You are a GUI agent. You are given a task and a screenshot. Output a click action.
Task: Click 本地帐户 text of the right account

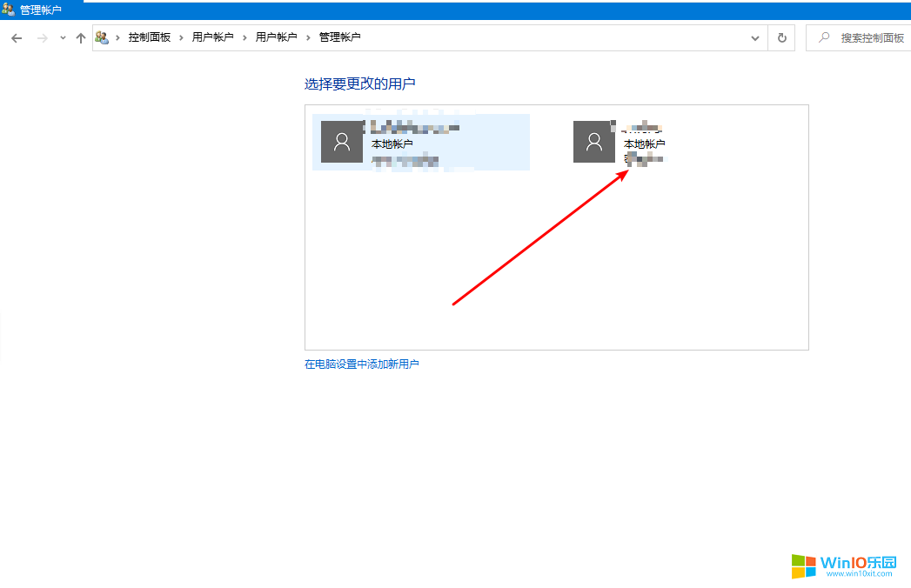click(645, 144)
